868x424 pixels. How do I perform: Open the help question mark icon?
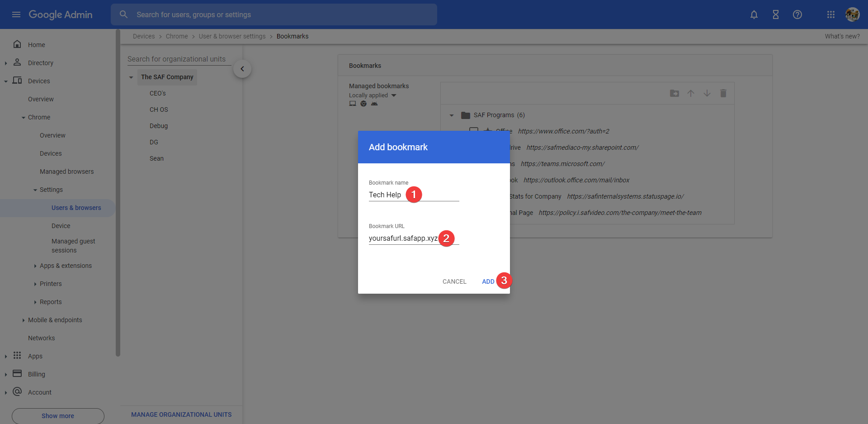tap(797, 14)
